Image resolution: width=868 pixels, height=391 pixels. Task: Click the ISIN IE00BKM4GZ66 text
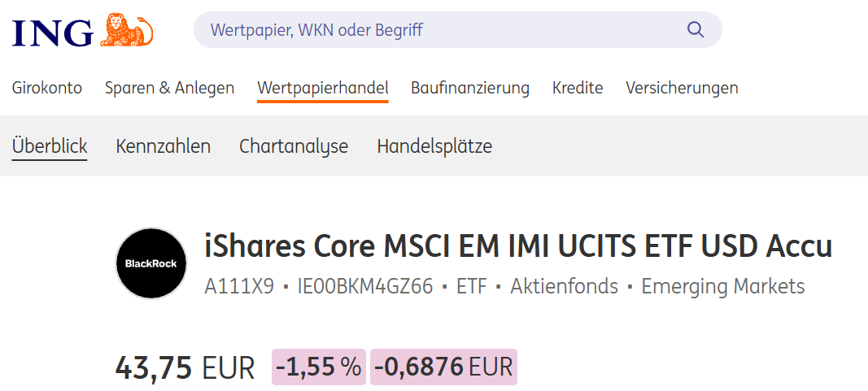coord(365,286)
